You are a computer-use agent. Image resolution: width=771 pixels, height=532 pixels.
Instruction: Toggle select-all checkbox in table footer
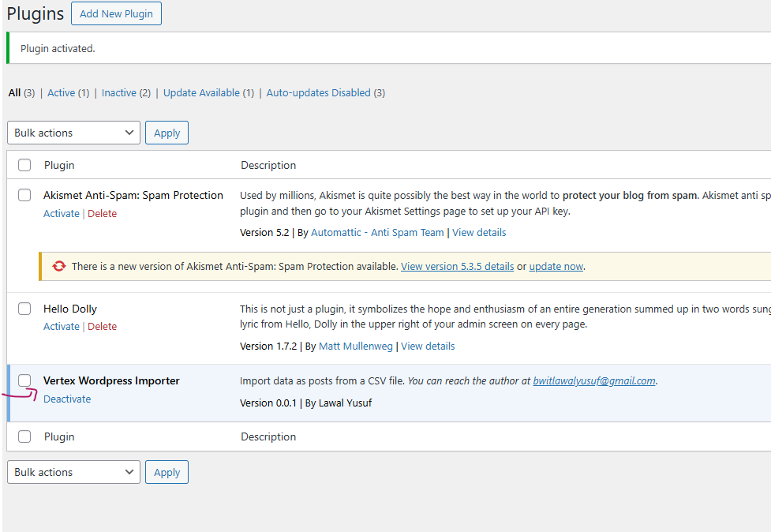pos(24,436)
